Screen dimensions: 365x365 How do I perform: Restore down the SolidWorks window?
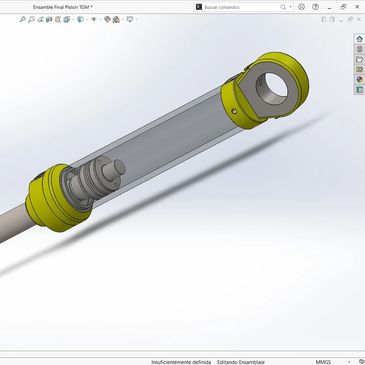(x=343, y=7)
